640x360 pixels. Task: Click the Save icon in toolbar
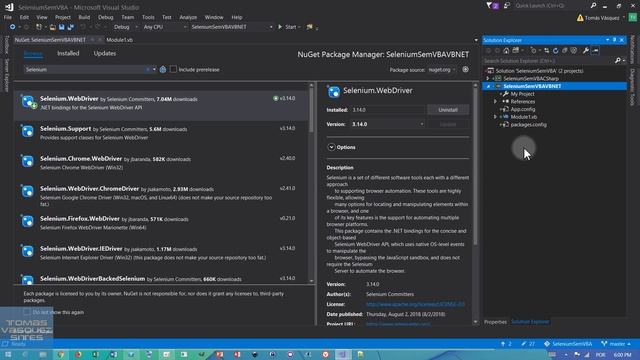[x=62, y=27]
